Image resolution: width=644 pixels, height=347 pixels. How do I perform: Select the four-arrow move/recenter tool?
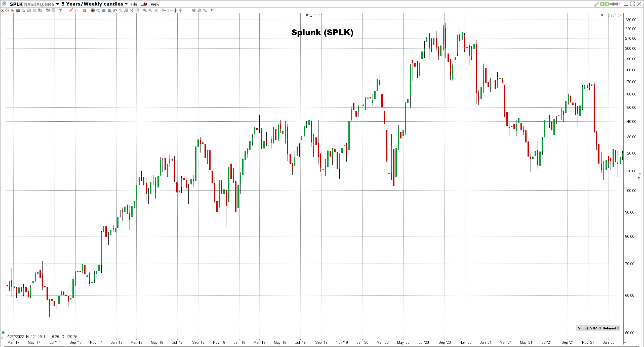(x=7, y=10)
